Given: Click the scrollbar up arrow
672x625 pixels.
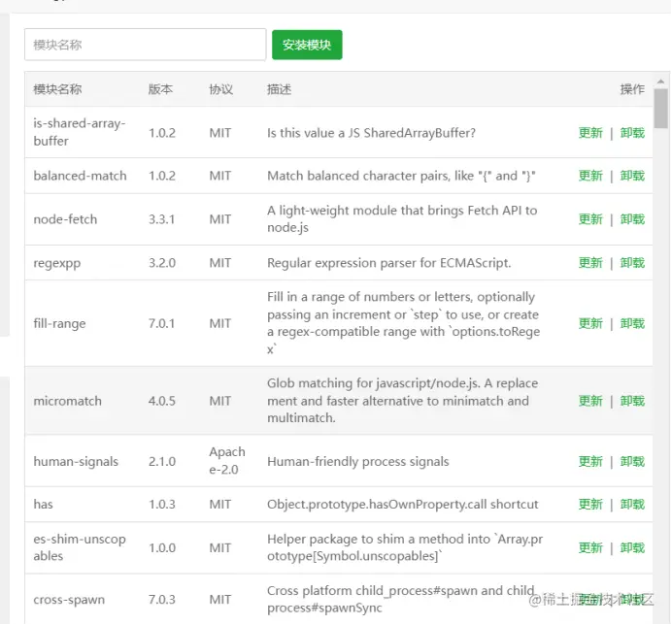Looking at the screenshot, I should [660, 81].
